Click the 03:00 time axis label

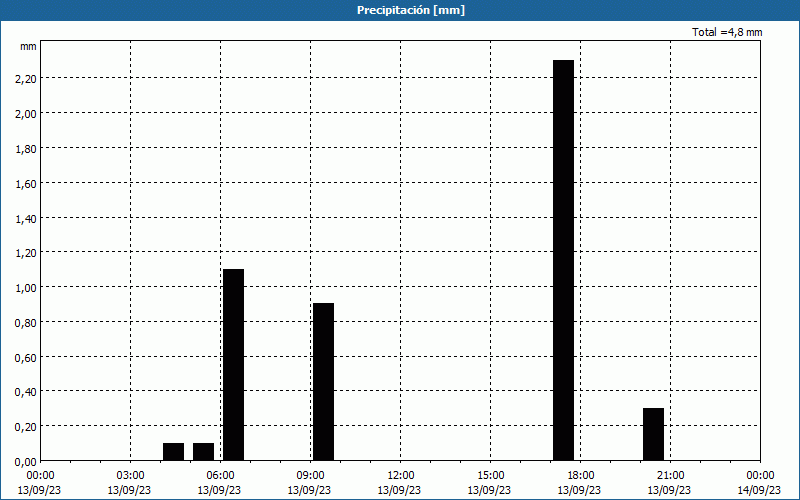point(130,476)
